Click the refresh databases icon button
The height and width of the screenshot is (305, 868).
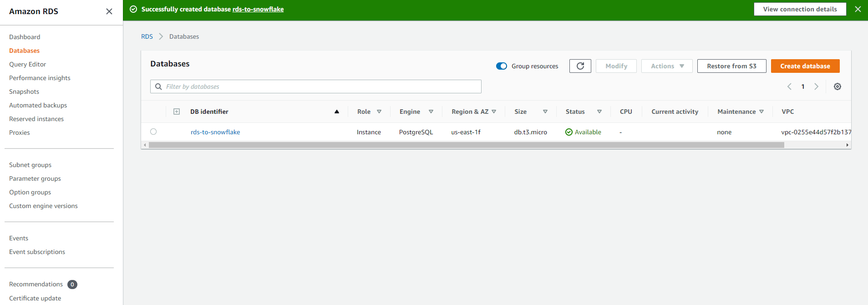coord(580,66)
